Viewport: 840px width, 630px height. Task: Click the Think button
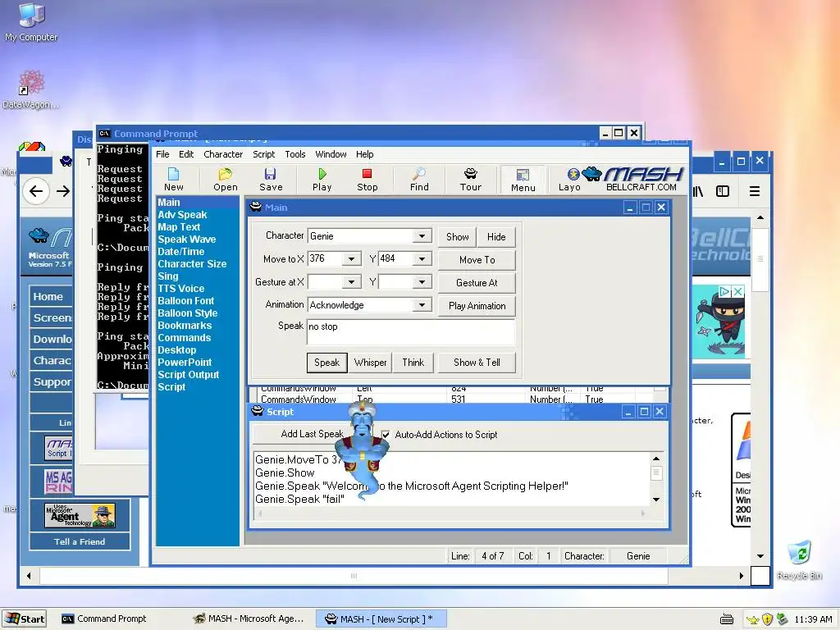[413, 362]
